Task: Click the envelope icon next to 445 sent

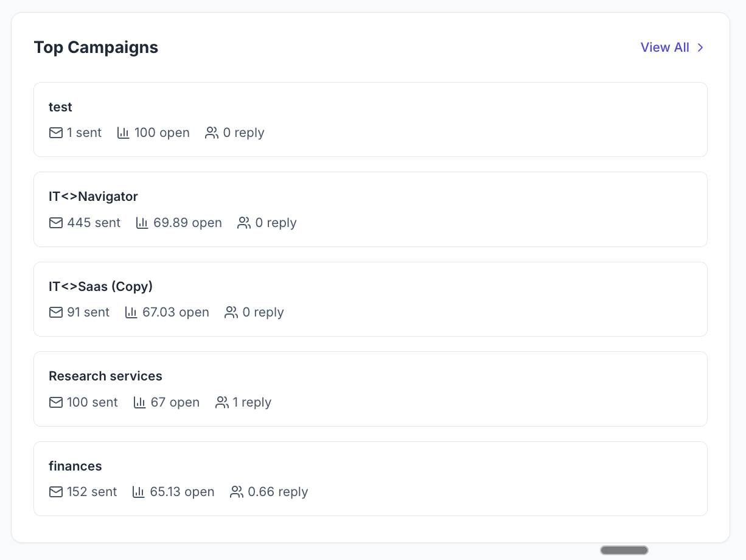Action: [x=56, y=223]
